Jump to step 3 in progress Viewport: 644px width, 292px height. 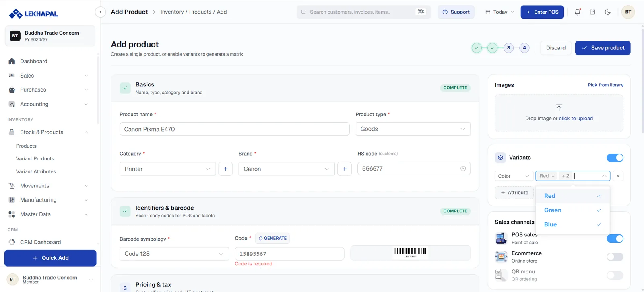(508, 48)
